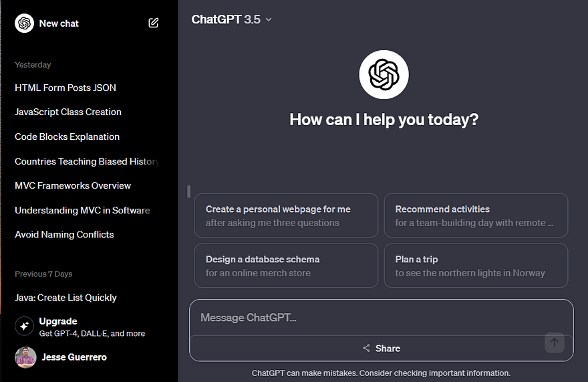The height and width of the screenshot is (382, 588).
Task: Open Understanding MVC in Software chat
Action: tap(82, 210)
